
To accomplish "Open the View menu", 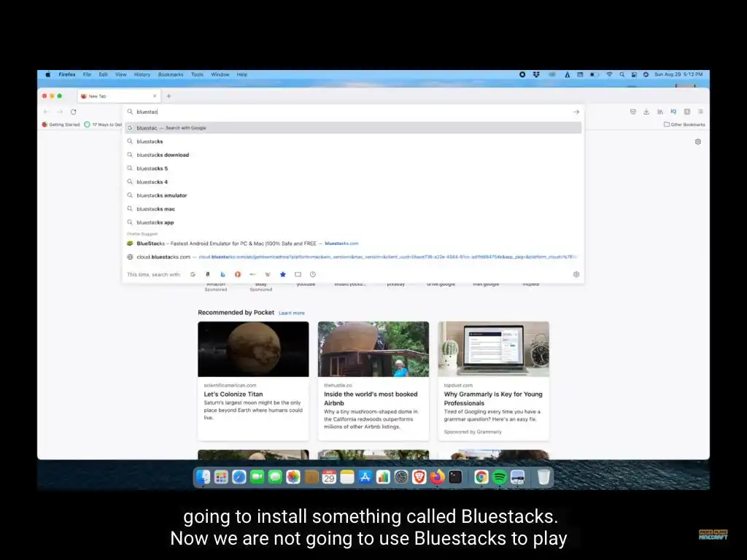I will point(121,75).
